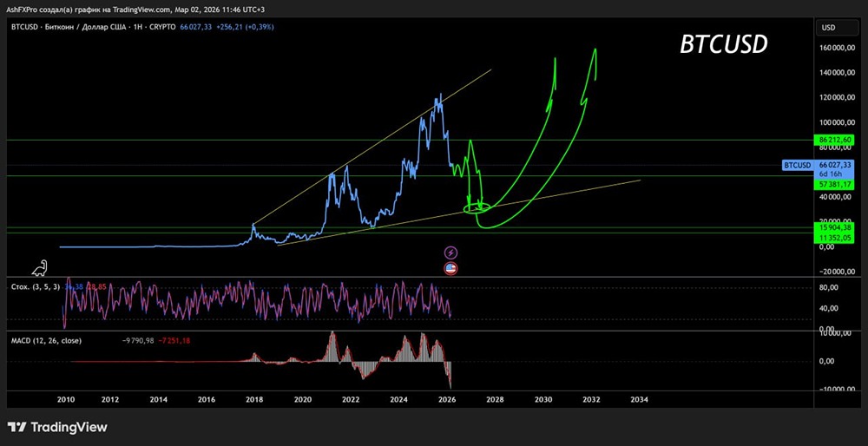The height and width of the screenshot is (446, 868).
Task: Click the MACD (12, 26, close) indicator legend
Action: (x=47, y=341)
